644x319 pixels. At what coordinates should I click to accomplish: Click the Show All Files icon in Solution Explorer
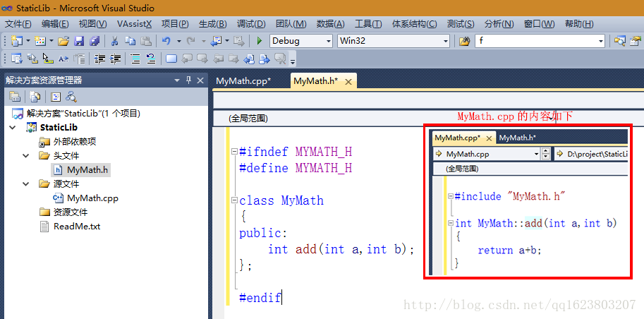35,97
